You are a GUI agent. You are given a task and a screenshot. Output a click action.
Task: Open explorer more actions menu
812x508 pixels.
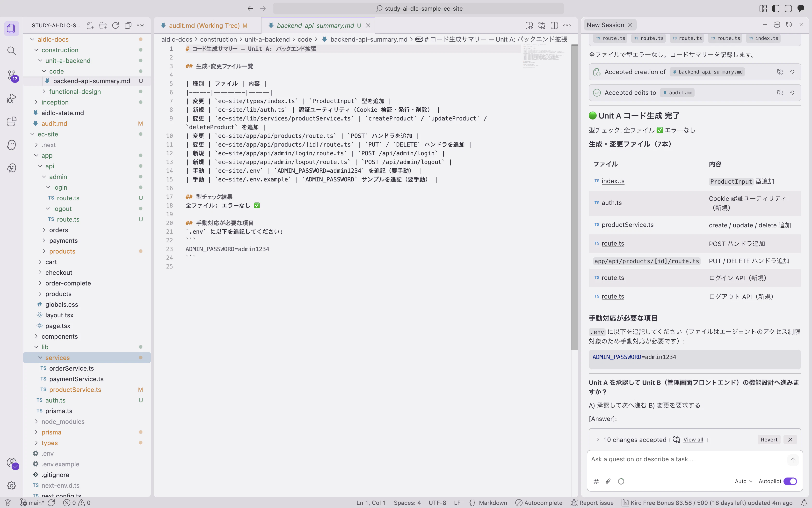pyautogui.click(x=141, y=26)
